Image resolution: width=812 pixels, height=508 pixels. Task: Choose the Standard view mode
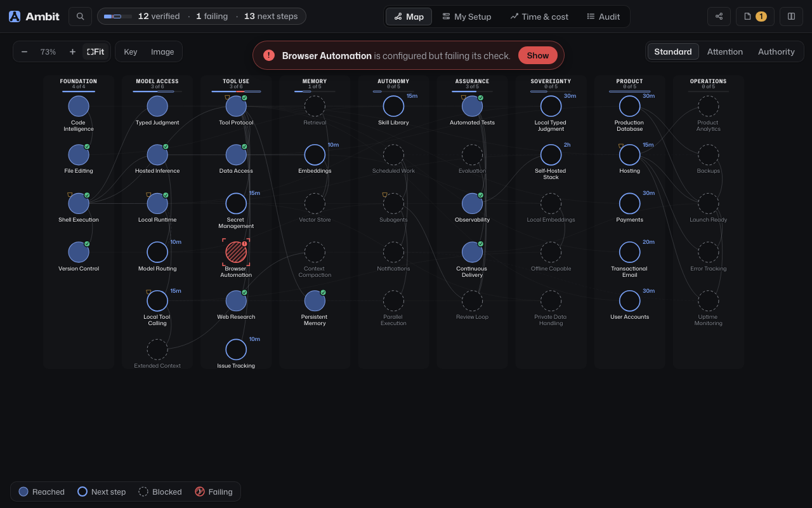point(673,52)
